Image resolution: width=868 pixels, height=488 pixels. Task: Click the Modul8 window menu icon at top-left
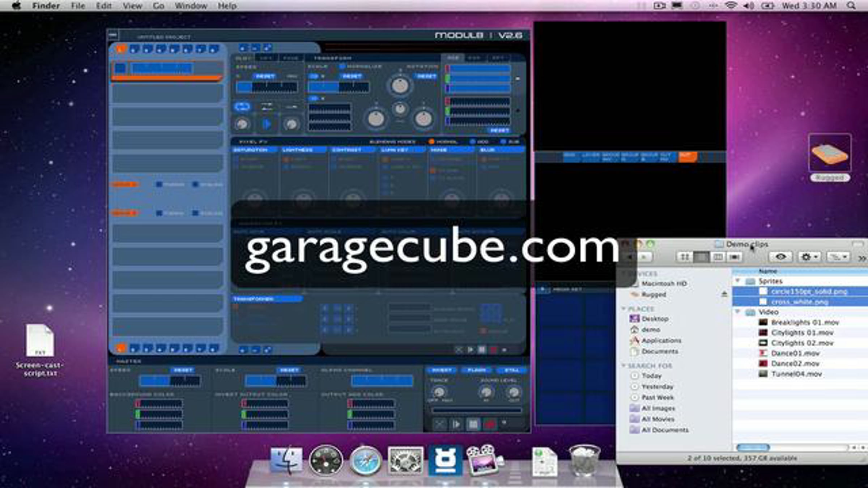click(113, 35)
